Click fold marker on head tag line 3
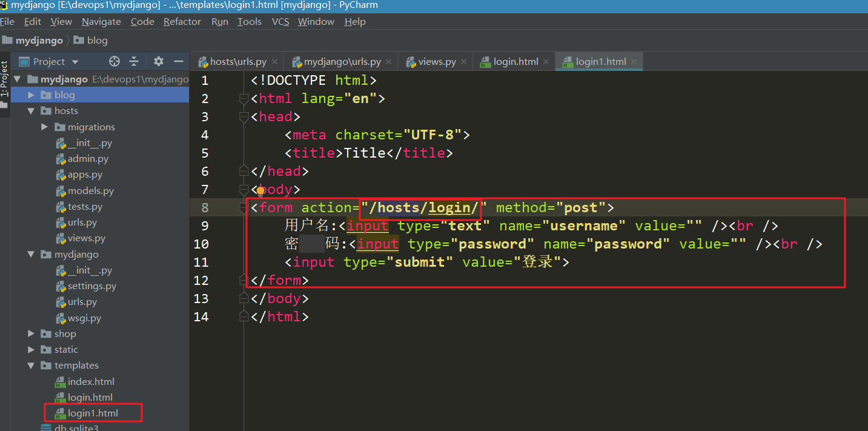 [244, 117]
